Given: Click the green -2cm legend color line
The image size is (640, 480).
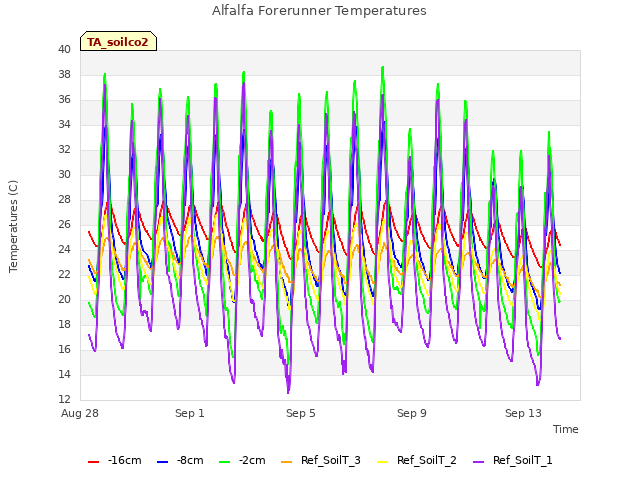Looking at the screenshot, I should click(x=224, y=462).
